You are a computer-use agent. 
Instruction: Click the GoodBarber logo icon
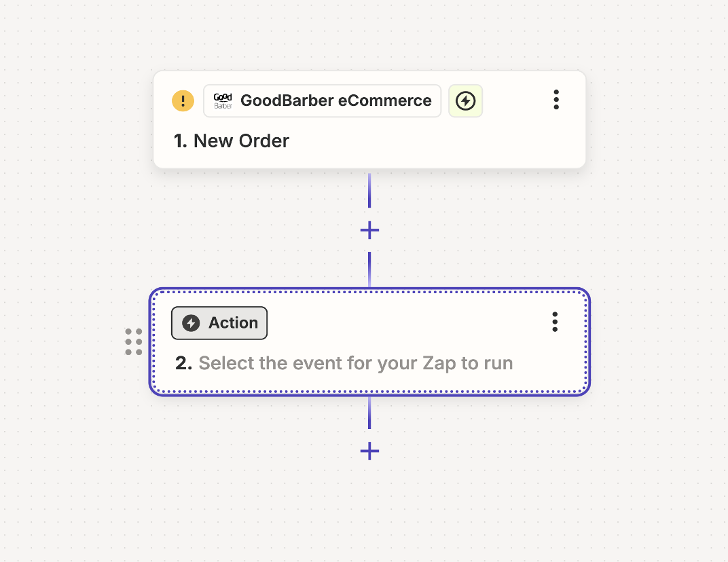(223, 101)
